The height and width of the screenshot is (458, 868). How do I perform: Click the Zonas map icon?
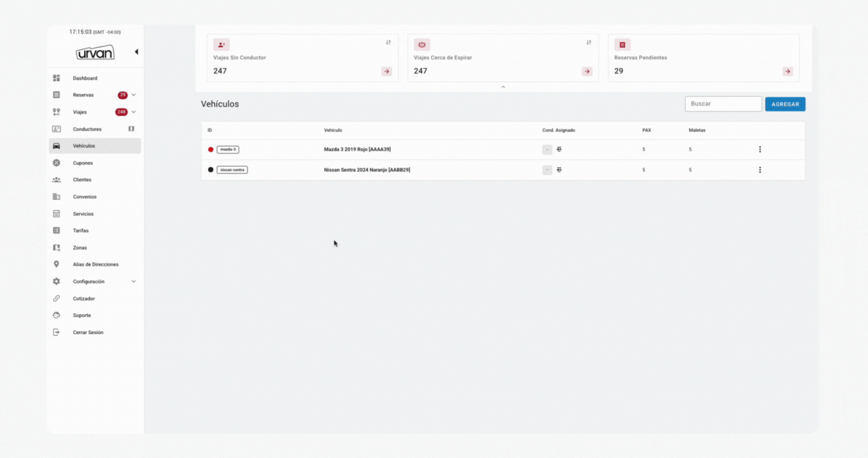56,248
